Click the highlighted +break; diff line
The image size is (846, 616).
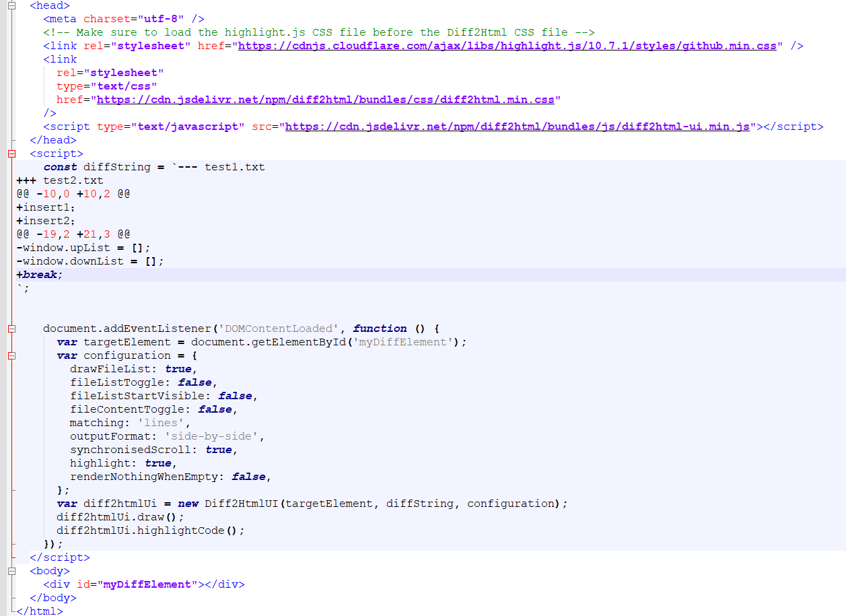[38, 274]
